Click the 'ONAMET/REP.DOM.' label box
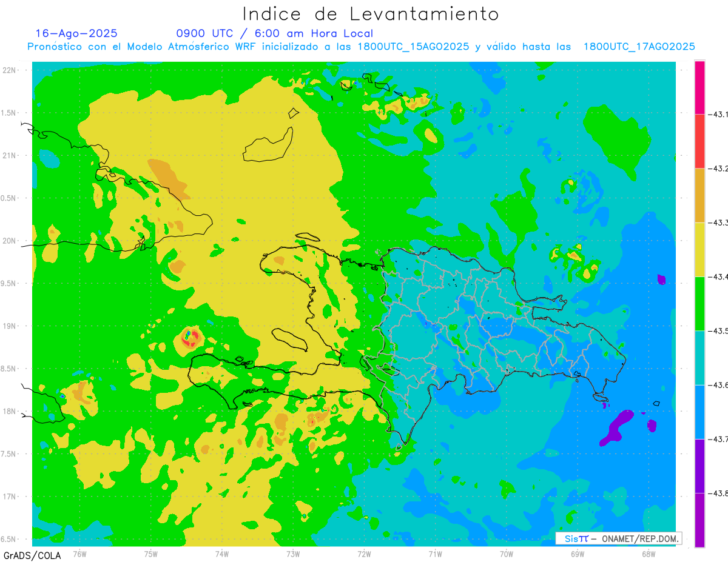The width and height of the screenshot is (728, 562). [618, 538]
